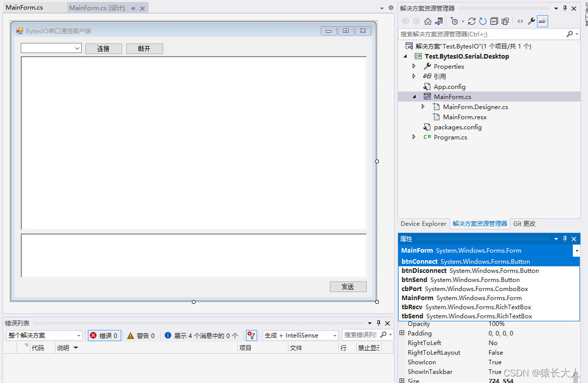Open the port combo box on the form
The width and height of the screenshot is (588, 383).
(77, 48)
